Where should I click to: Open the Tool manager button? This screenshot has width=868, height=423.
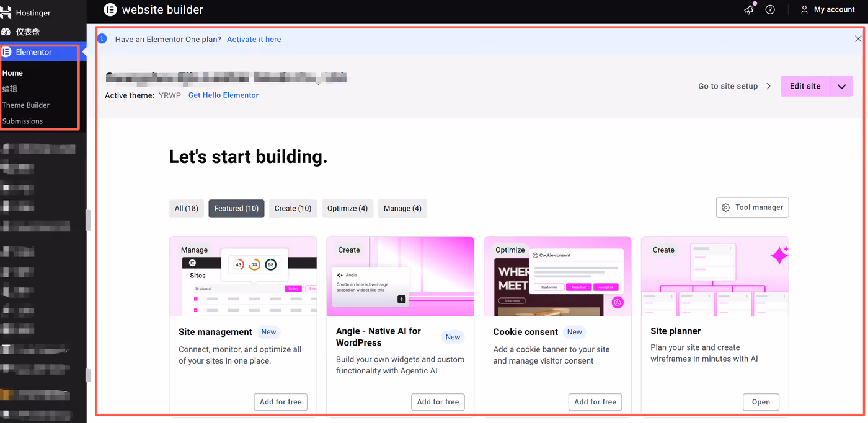coord(752,207)
